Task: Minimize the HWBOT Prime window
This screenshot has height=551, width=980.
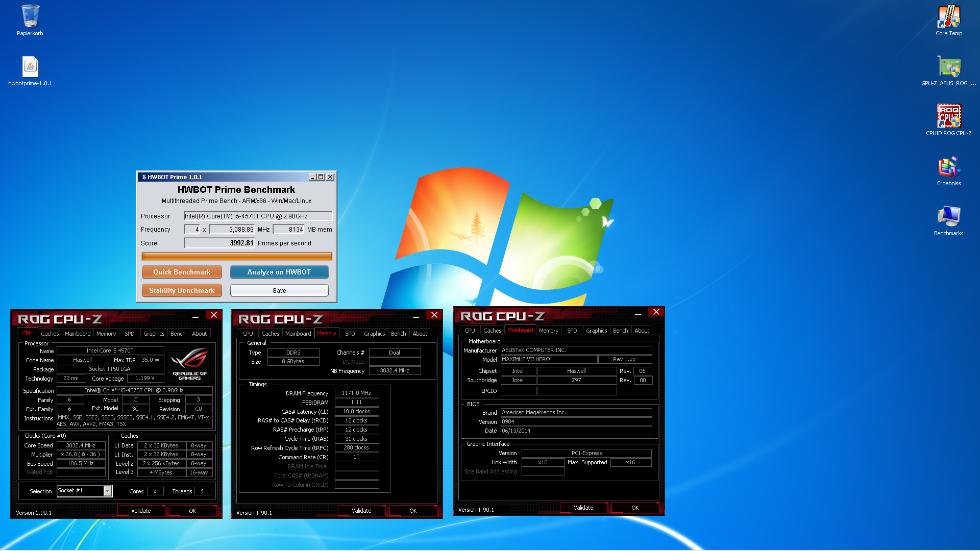Action: [x=312, y=177]
